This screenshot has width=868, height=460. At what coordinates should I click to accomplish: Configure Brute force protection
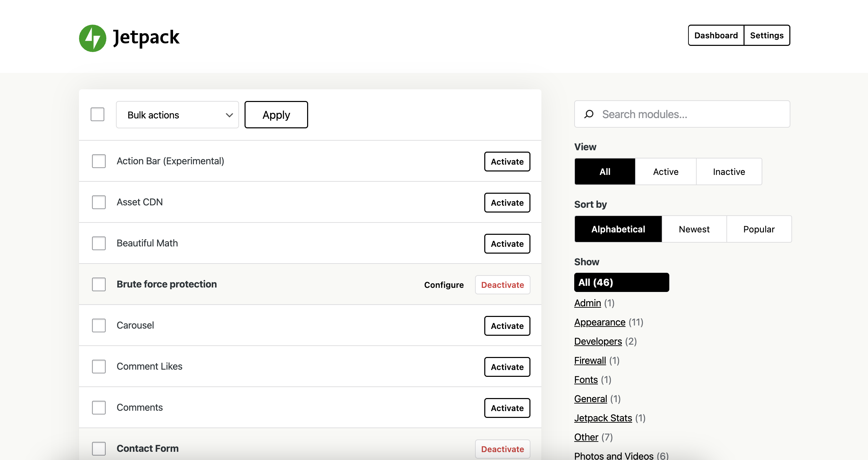point(444,284)
